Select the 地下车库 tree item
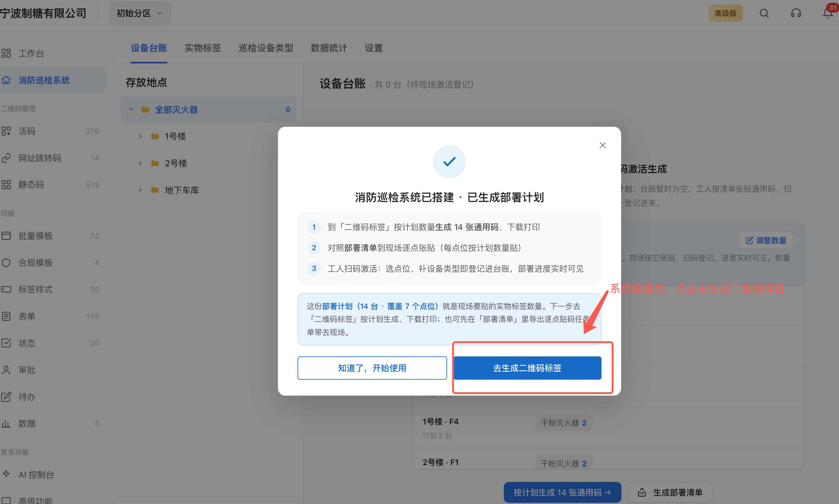Screen dimensions: 839x504 pos(182,190)
